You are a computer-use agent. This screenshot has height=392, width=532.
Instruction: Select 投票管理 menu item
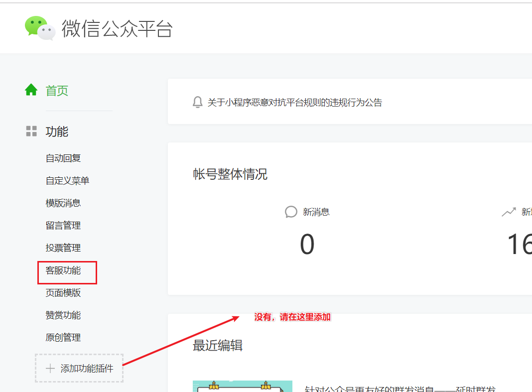[x=63, y=248]
